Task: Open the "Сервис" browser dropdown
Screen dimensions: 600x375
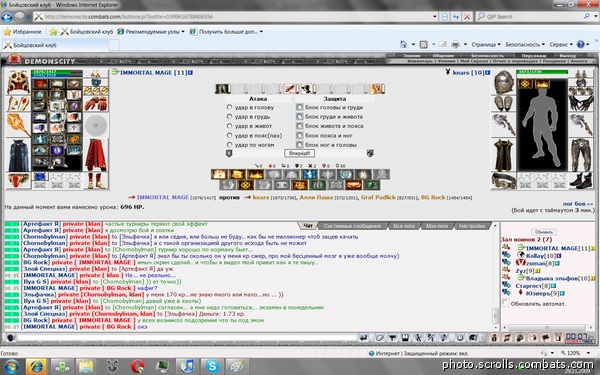Action: pyautogui.click(x=561, y=44)
